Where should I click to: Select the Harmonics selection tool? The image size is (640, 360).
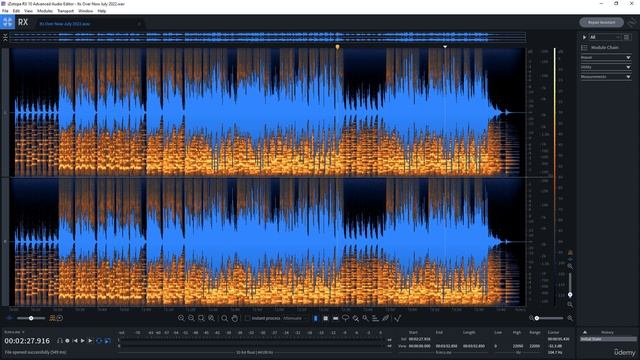coord(375,318)
